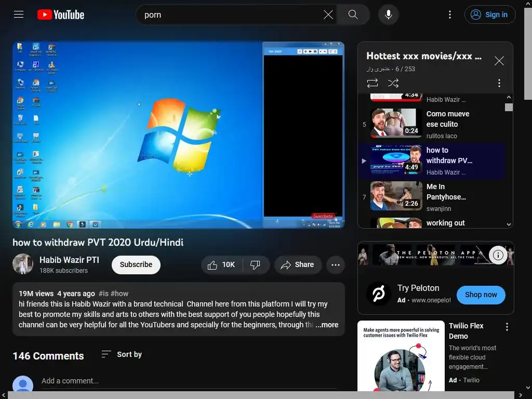532x399 pixels.
Task: Run search with the magnifier button
Action: (353, 15)
